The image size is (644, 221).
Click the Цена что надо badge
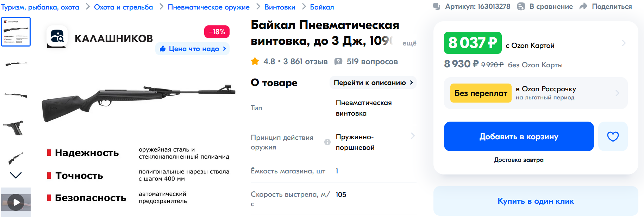(193, 49)
